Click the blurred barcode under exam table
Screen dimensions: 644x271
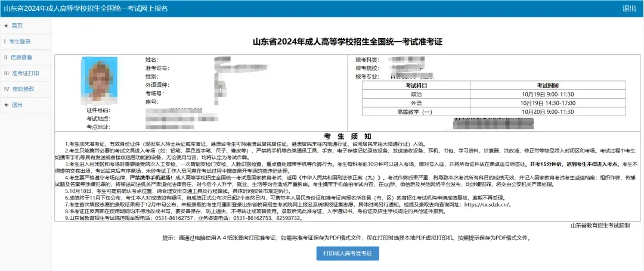coord(493,124)
